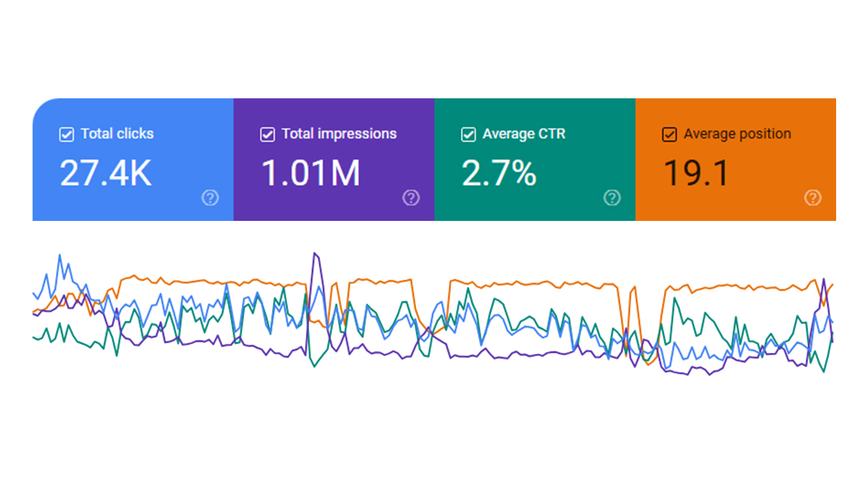Click the 19.1 average position value
The image size is (868, 488).
click(x=696, y=174)
